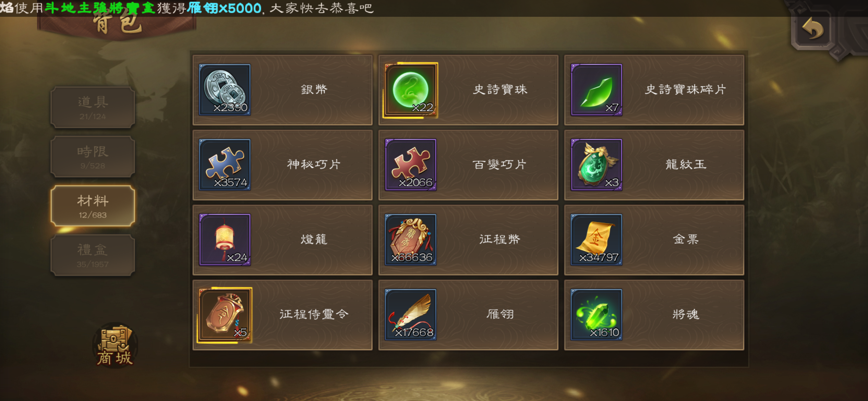Tap the red 百變巧片 puzzle piece
The width and height of the screenshot is (868, 401).
410,165
